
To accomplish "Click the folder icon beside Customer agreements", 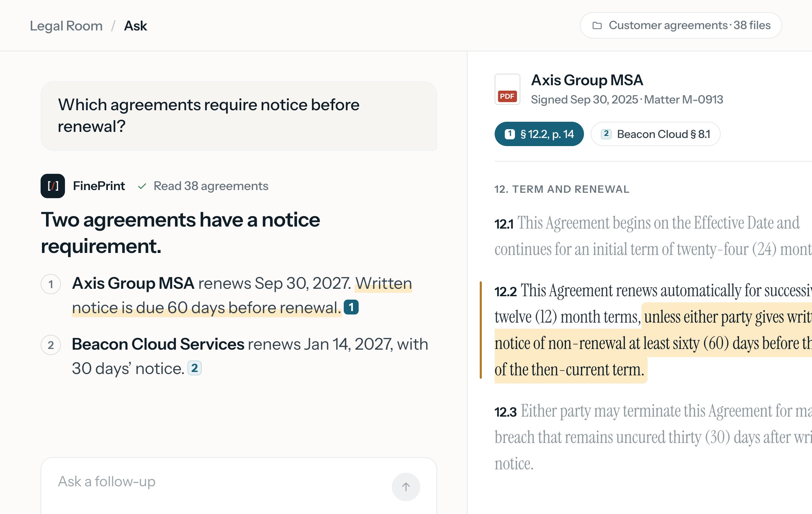I will pos(597,25).
